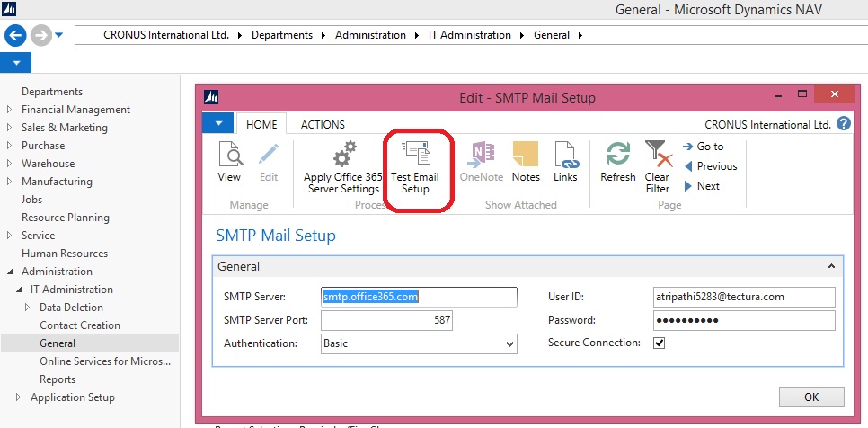This screenshot has height=428, width=868.
Task: Expand the Manufacturing node
Action: tap(9, 182)
